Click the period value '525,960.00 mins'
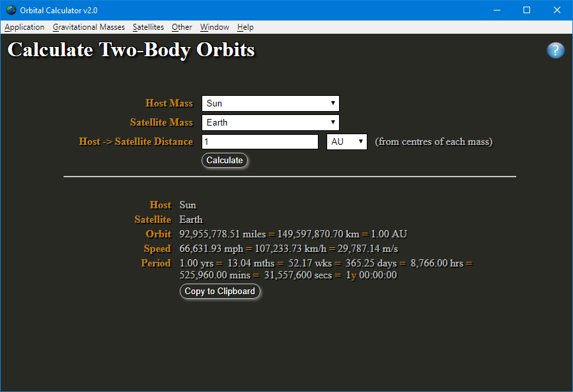Screen dimensions: 573x392 click(x=215, y=275)
